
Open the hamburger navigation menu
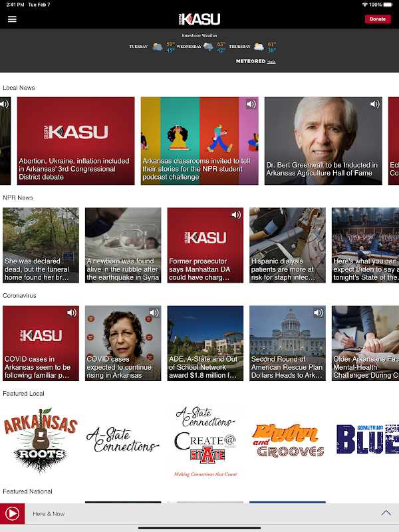pos(12,19)
